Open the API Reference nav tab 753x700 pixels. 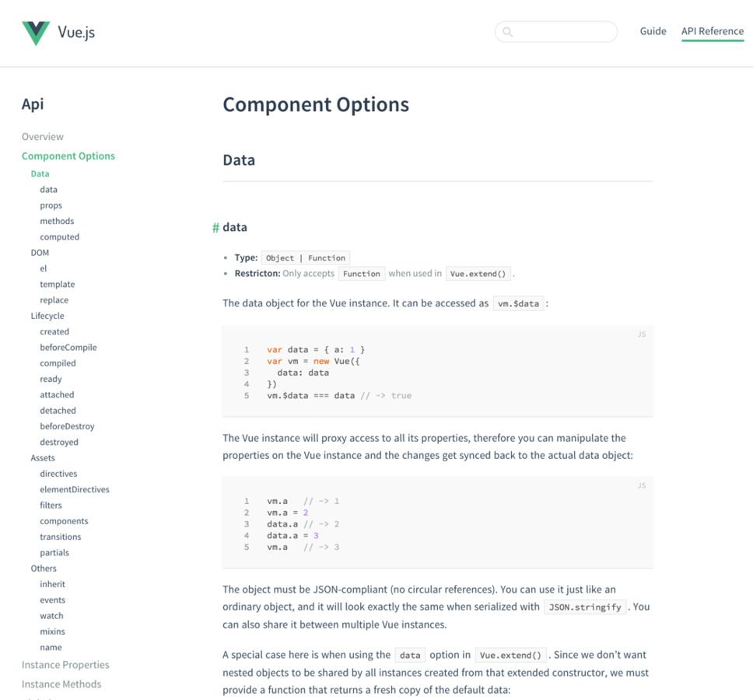[x=713, y=31]
